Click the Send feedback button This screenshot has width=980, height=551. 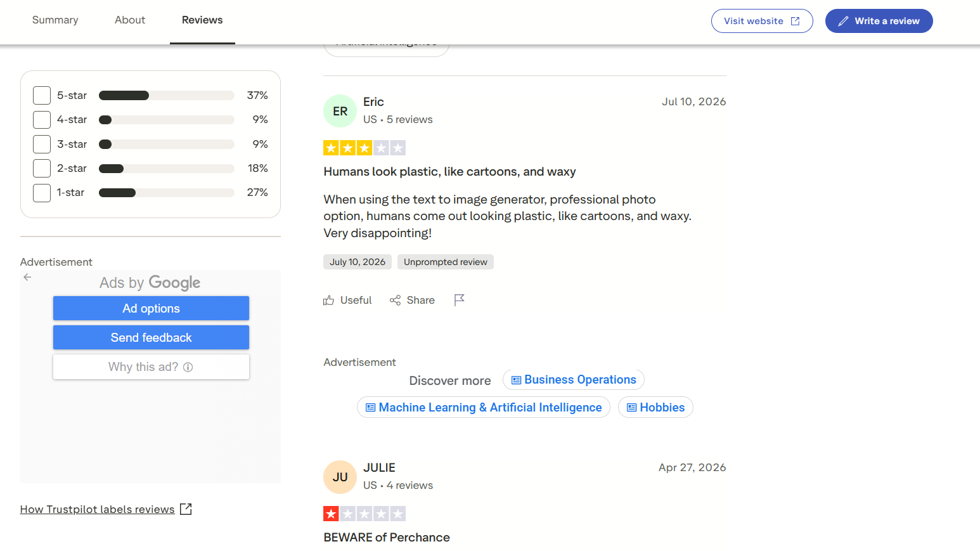151,337
